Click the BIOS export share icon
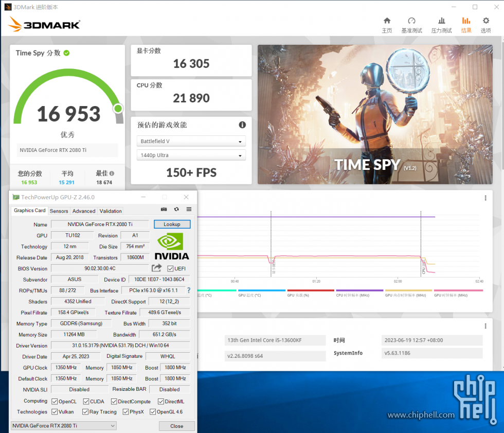The width and height of the screenshot is (504, 433). [157, 268]
